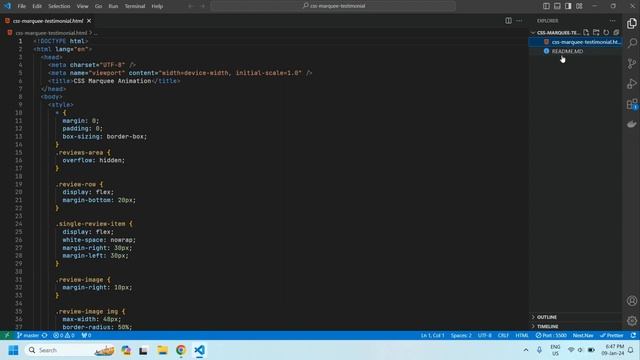Toggle Secondary Side Bar layout icon
Screen dimensions: 640x360
tap(568, 6)
